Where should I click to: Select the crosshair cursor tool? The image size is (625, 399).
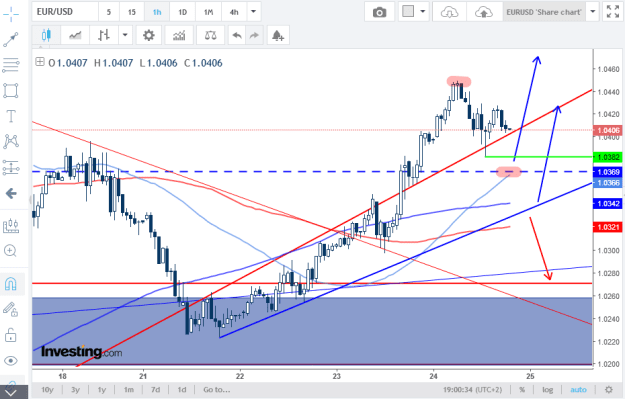tap(11, 14)
